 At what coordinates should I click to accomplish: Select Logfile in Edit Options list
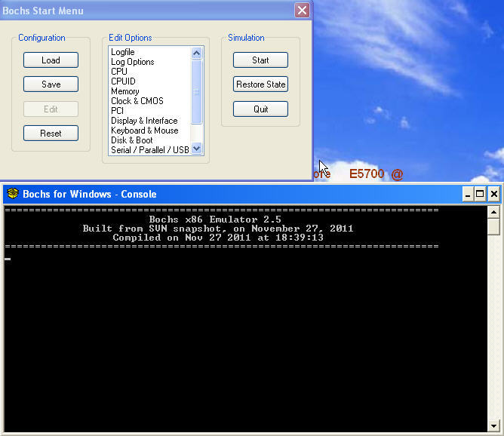point(123,52)
